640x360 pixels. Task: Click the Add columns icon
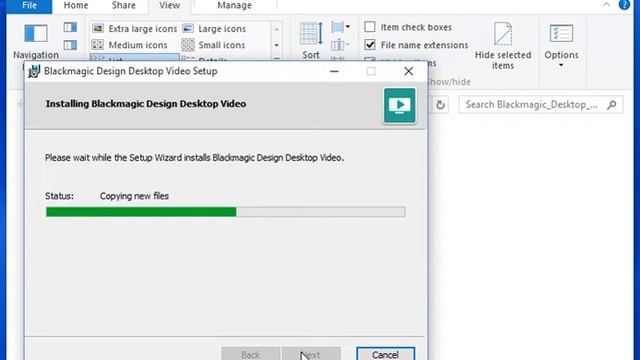(x=340, y=44)
